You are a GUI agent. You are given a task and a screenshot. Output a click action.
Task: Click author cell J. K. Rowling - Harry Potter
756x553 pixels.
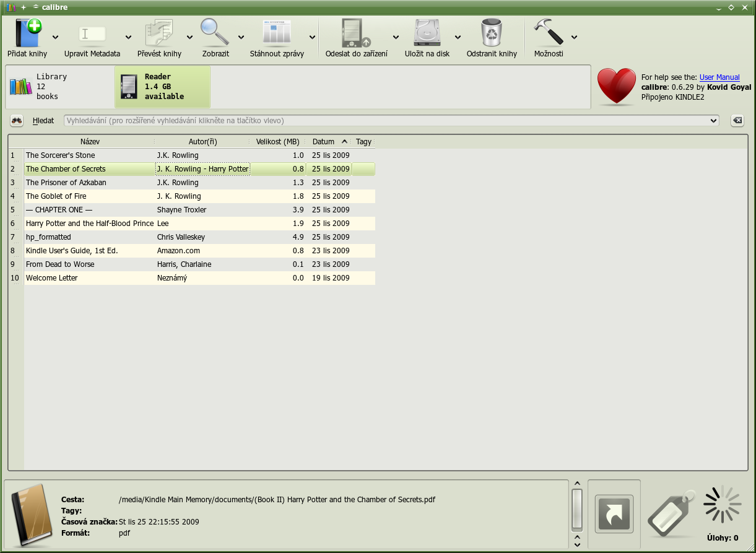coord(202,169)
